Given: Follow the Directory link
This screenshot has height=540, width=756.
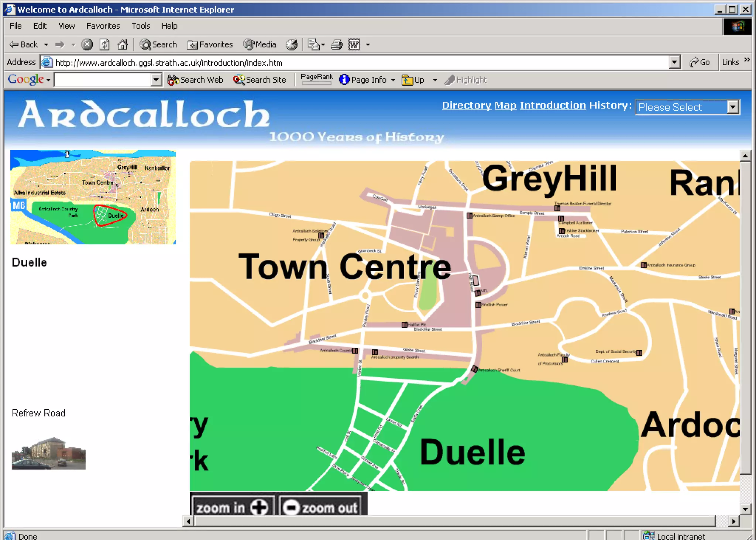Looking at the screenshot, I should click(x=467, y=106).
